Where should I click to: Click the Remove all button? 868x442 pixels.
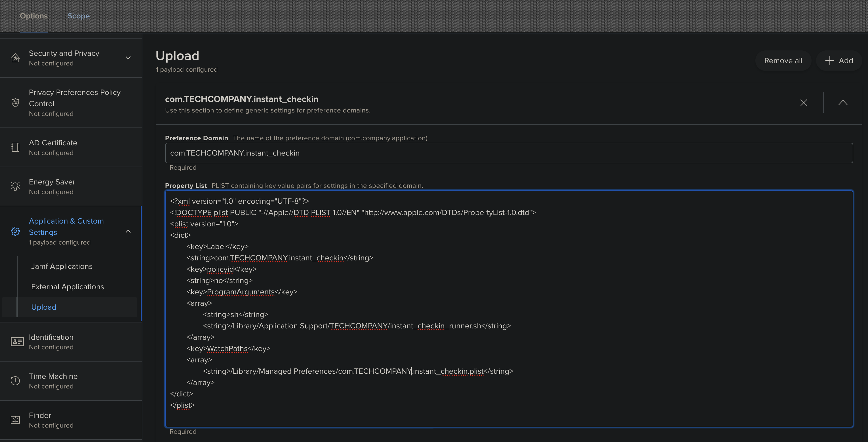(x=783, y=61)
